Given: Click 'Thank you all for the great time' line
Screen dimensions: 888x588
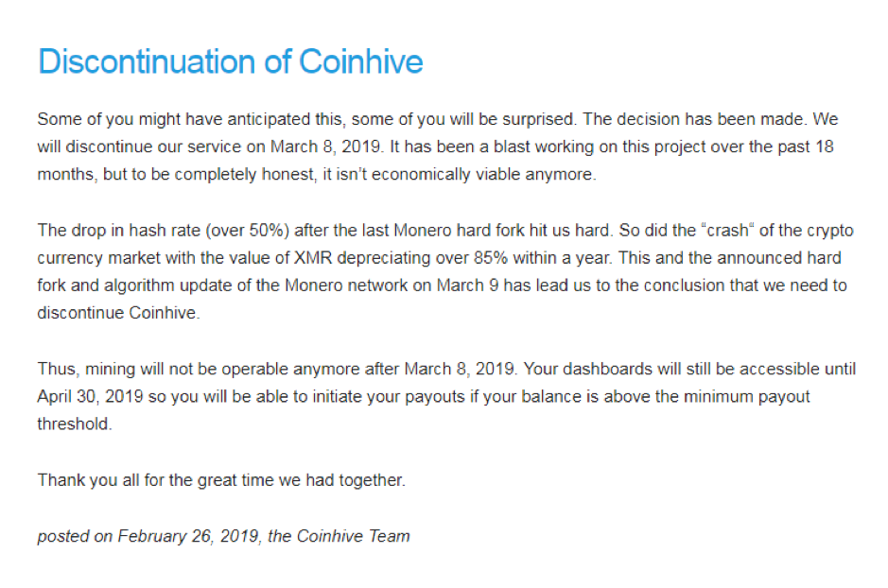Looking at the screenshot, I should [221, 480].
